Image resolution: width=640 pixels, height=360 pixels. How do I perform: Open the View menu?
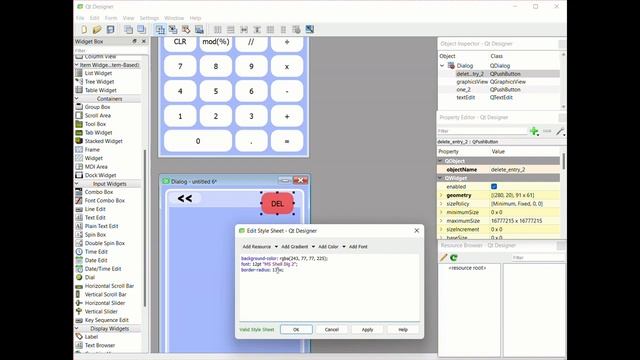128,18
